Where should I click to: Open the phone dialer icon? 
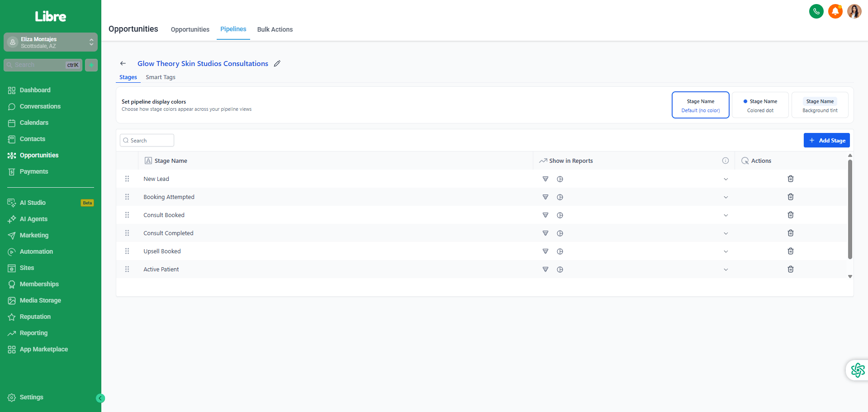click(x=816, y=11)
